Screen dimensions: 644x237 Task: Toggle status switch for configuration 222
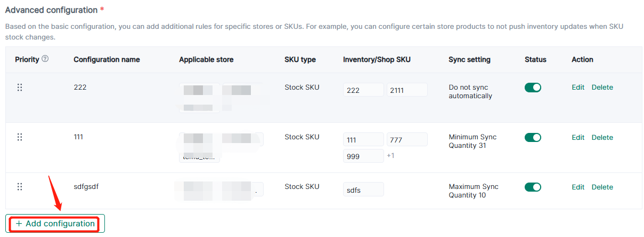(x=533, y=88)
